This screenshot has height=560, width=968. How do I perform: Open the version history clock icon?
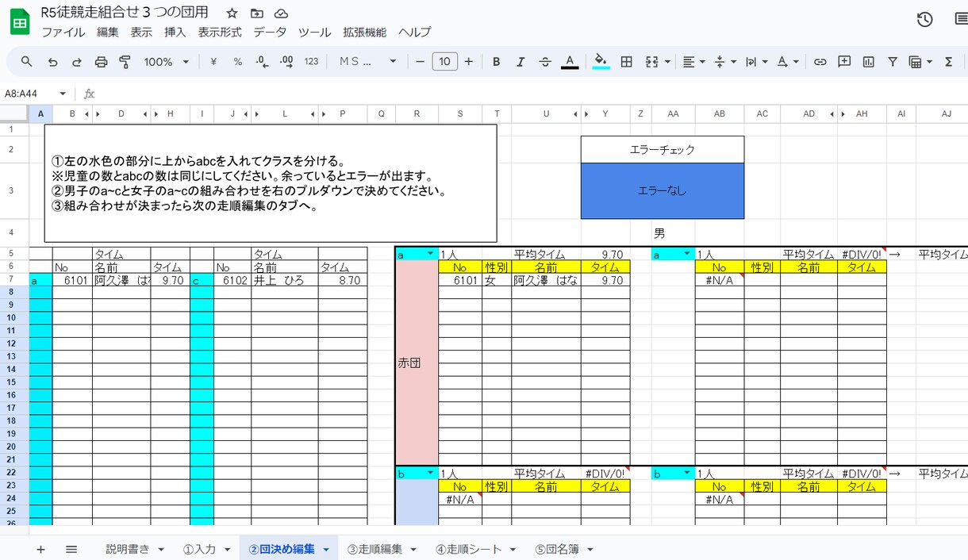924,21
